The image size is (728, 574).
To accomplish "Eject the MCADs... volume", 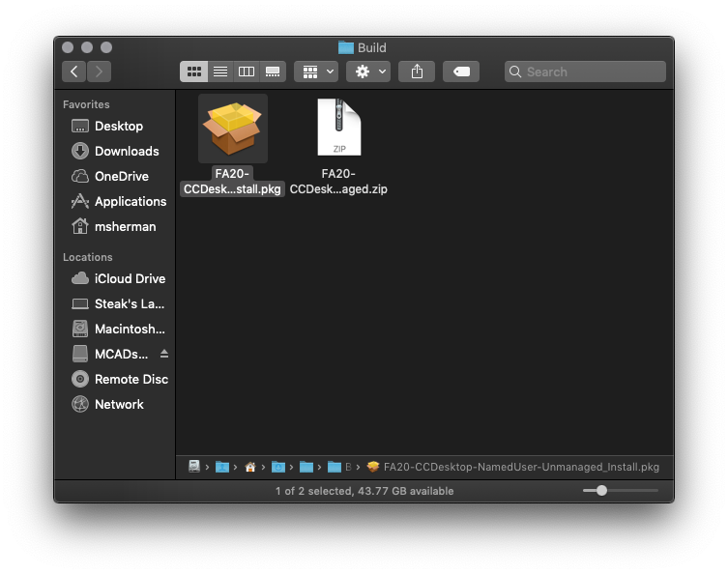I will [x=164, y=354].
